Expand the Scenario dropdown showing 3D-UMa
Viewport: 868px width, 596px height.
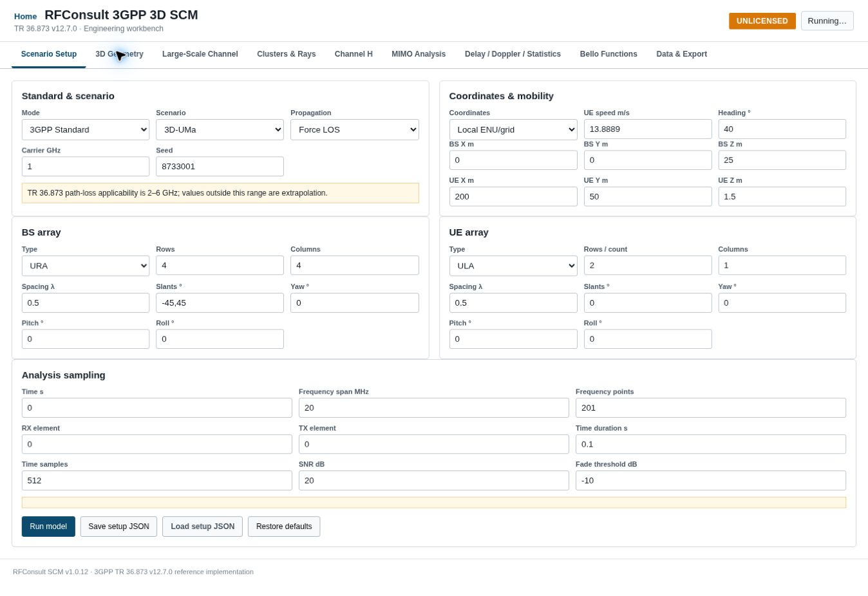(x=220, y=129)
